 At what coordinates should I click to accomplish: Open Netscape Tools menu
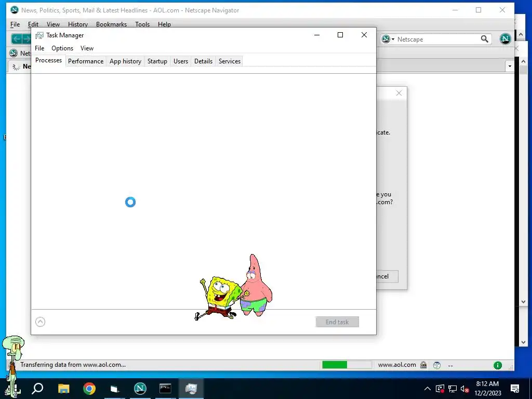(142, 24)
